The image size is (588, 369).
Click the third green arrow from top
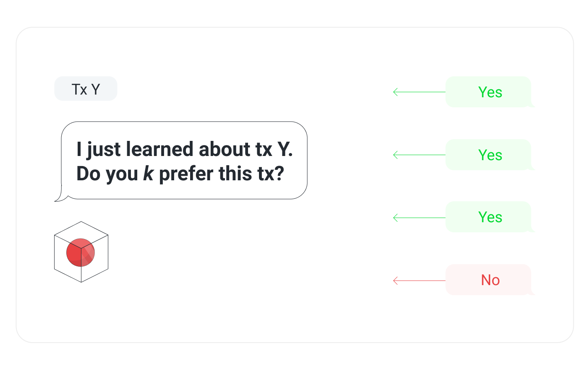[419, 218]
